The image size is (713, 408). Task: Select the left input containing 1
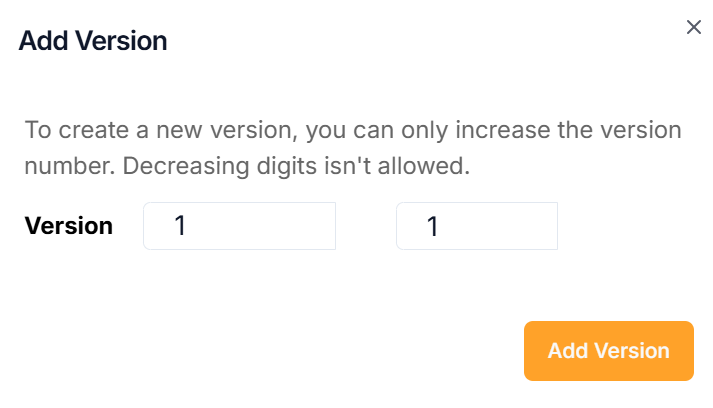click(x=239, y=226)
